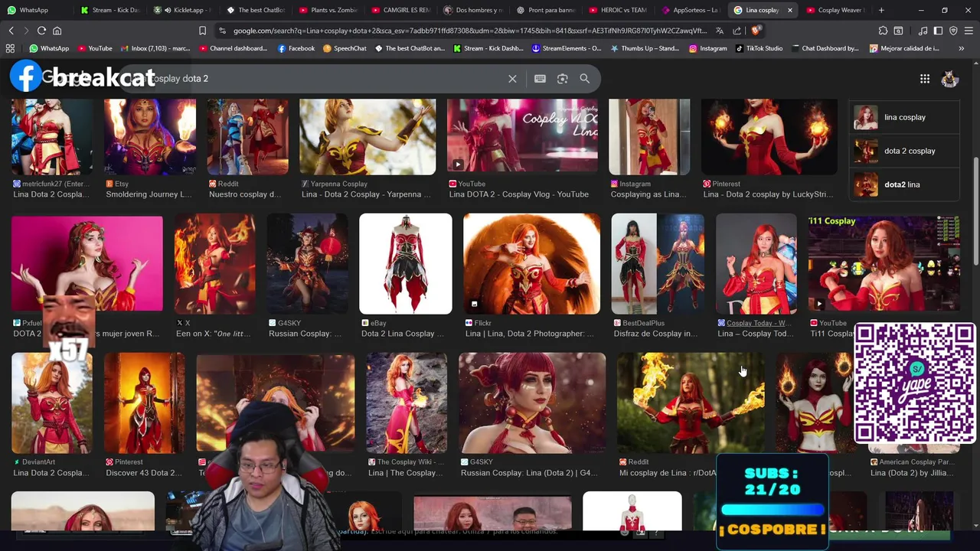
Task: Translate the page using the address bar icon
Action: pyautogui.click(x=720, y=31)
